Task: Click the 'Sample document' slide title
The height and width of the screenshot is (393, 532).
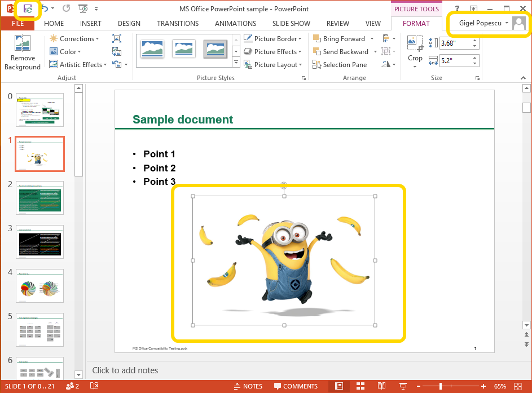Action: tap(183, 120)
